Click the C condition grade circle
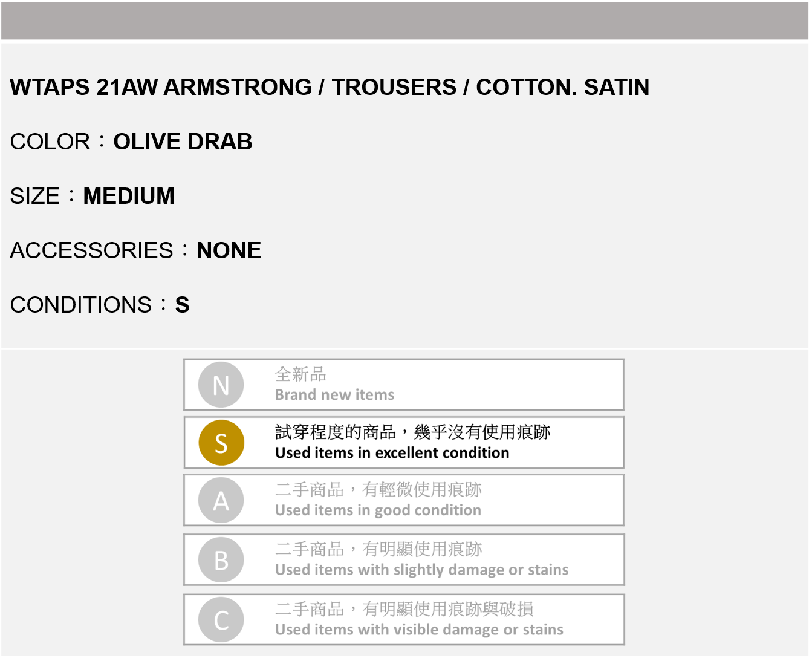812x658 pixels. click(221, 620)
